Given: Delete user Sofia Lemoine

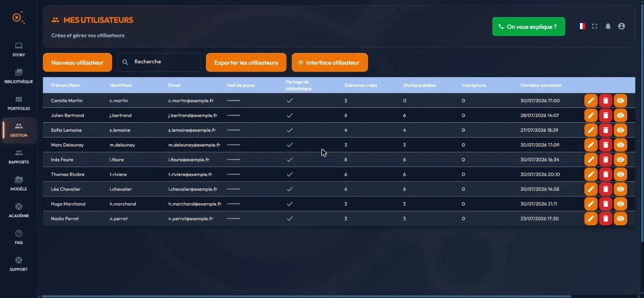Looking at the screenshot, I should click(x=605, y=130).
